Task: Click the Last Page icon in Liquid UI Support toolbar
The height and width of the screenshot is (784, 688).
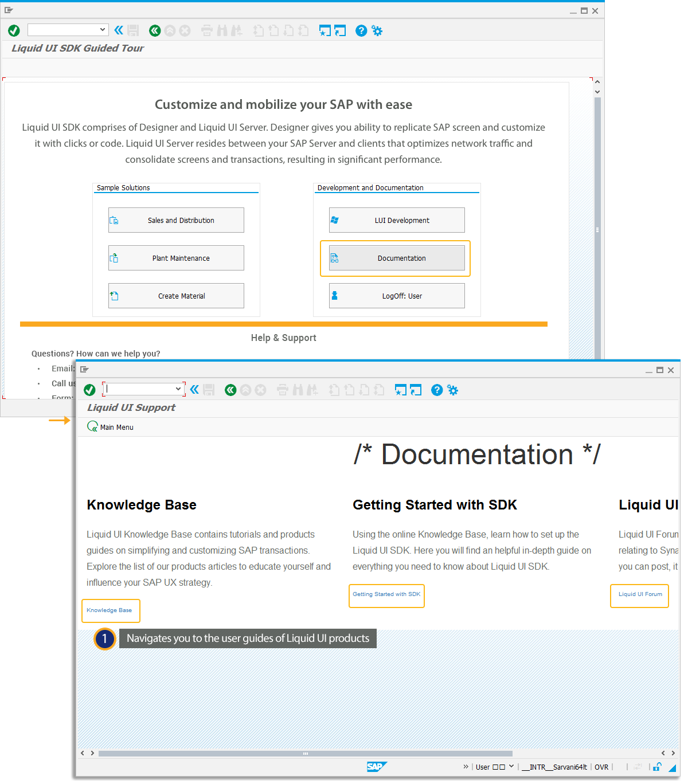Action: [x=379, y=390]
